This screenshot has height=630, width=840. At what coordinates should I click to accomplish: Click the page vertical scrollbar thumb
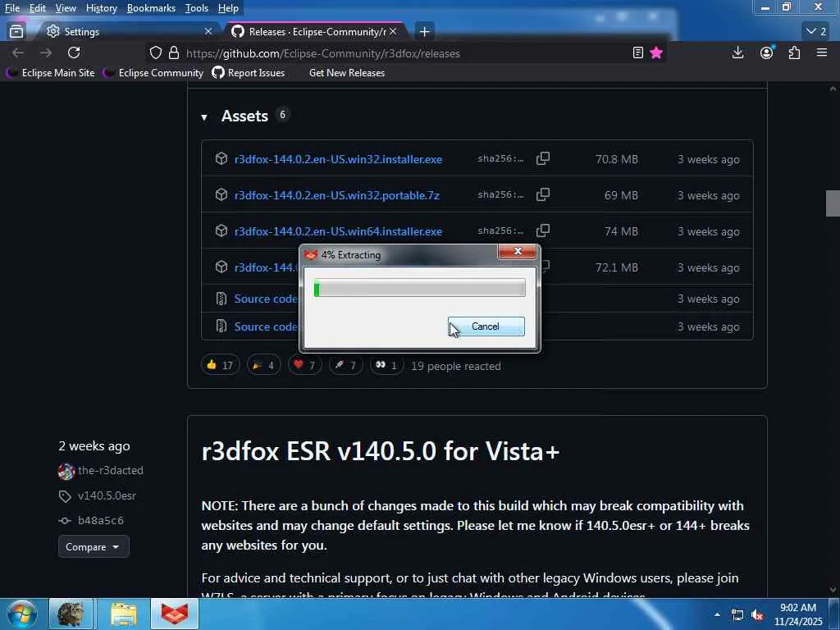point(833,203)
